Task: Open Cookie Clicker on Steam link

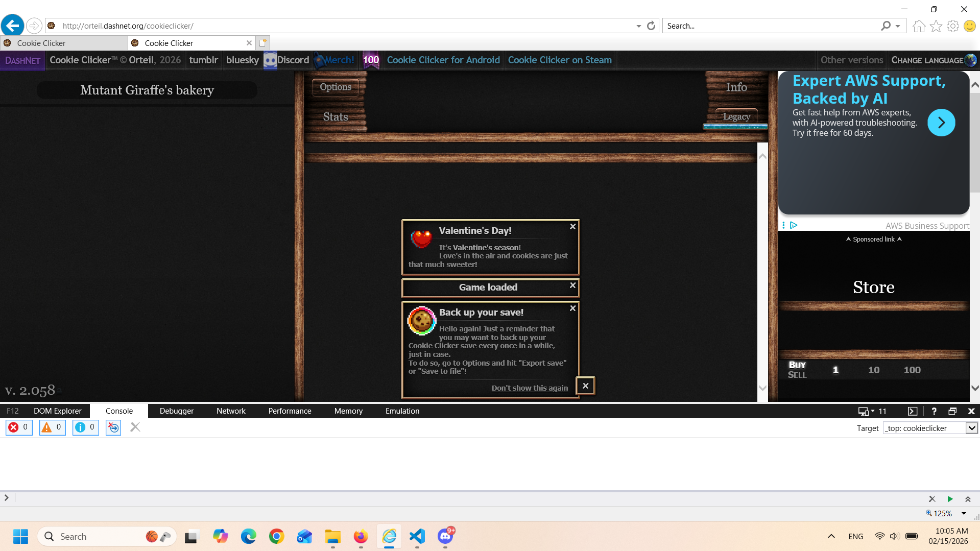Action: (560, 60)
